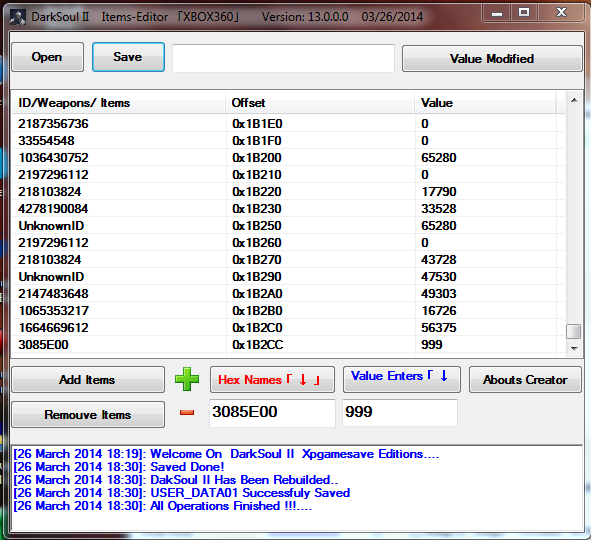Image resolution: width=591 pixels, height=540 pixels.
Task: Click value 56375 in the list
Action: 439,327
